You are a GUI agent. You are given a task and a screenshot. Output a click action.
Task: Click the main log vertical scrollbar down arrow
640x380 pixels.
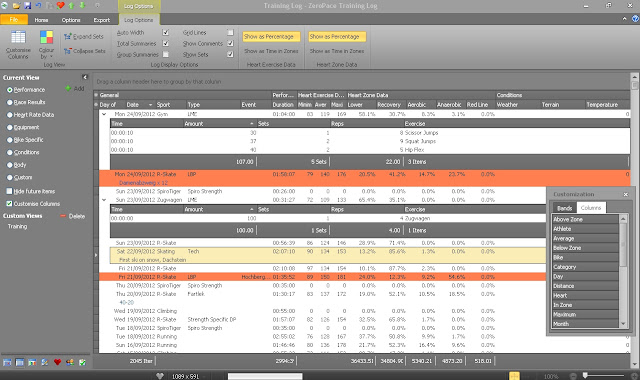pos(634,364)
